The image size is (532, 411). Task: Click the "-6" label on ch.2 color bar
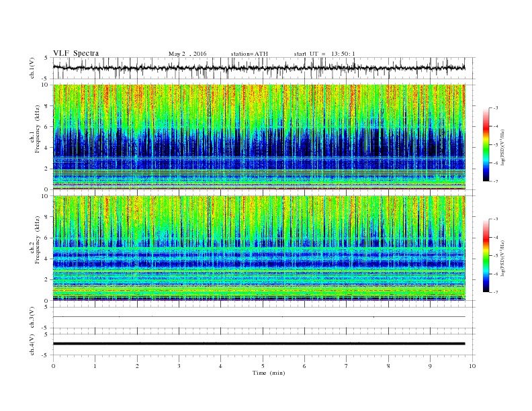[x=496, y=274]
